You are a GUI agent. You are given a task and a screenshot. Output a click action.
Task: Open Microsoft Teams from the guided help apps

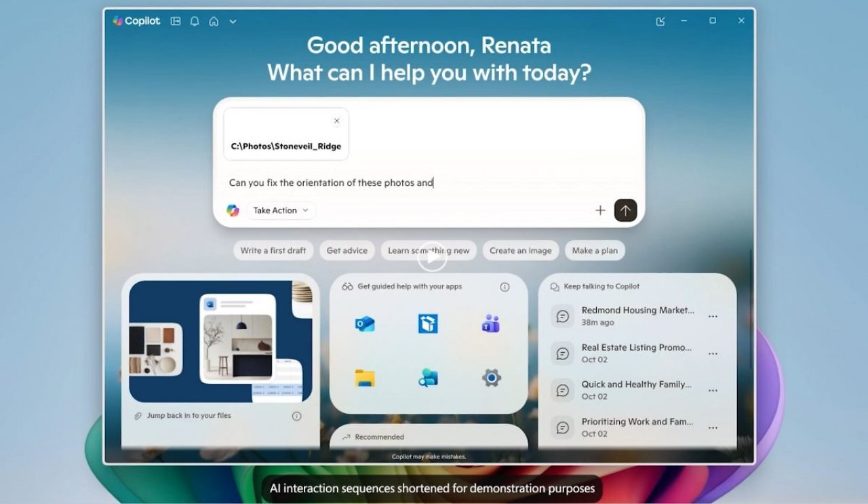491,324
